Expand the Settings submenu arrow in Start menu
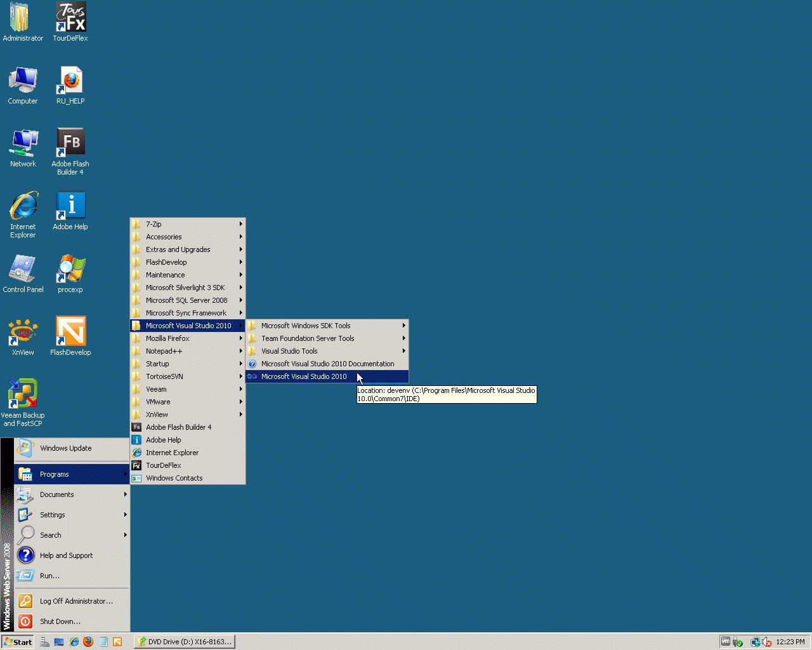Image resolution: width=812 pixels, height=650 pixels. [126, 515]
